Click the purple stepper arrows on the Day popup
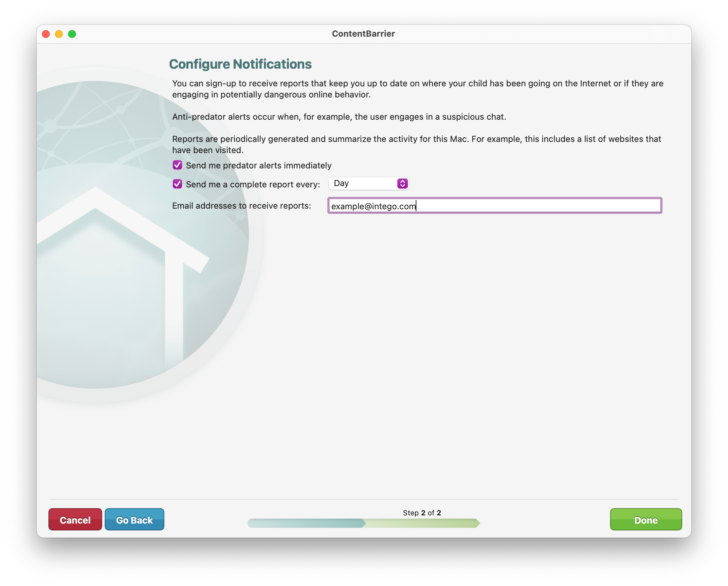The height and width of the screenshot is (586, 728). (x=402, y=183)
